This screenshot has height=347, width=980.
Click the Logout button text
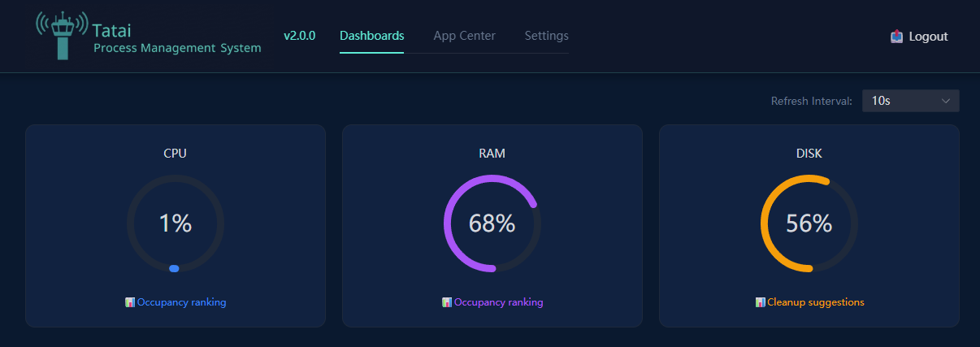(x=928, y=37)
